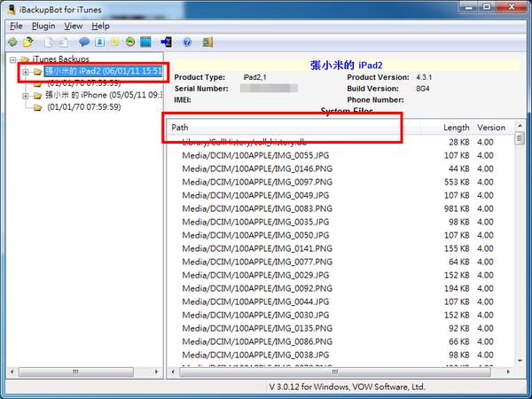Open the green call history icon
Image resolution: width=532 pixels, height=399 pixels.
click(130, 42)
